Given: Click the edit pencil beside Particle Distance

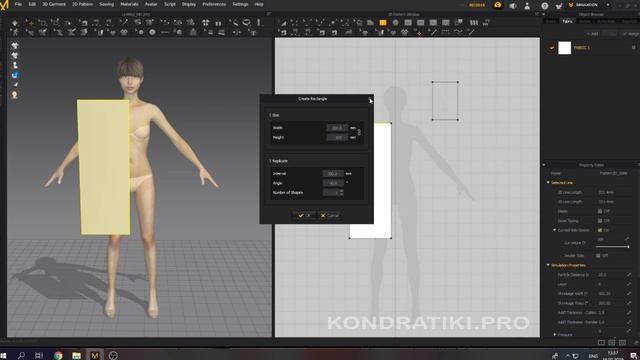Looking at the screenshot, I should pos(629,275).
